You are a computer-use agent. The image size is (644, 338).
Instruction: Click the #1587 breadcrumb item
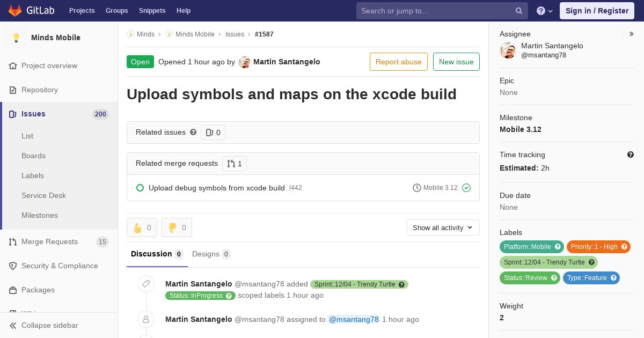point(264,34)
